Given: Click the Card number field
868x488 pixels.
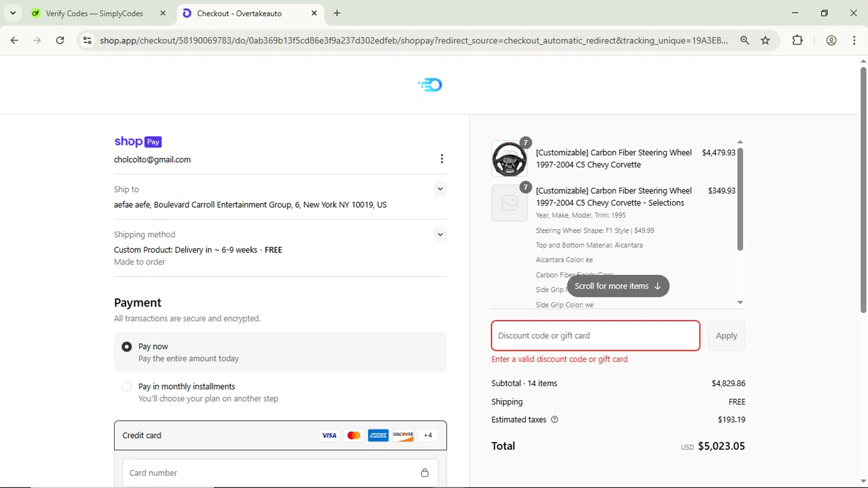Looking at the screenshot, I should click(x=280, y=473).
